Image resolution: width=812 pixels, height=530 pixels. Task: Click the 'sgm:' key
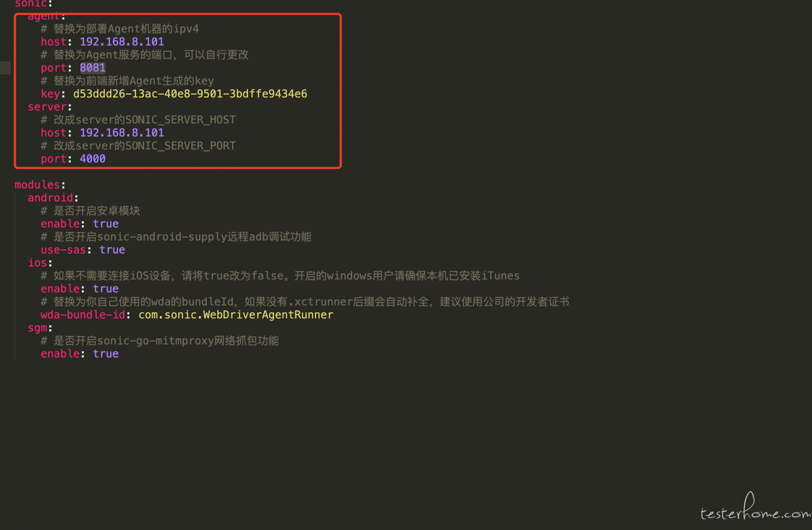click(40, 328)
